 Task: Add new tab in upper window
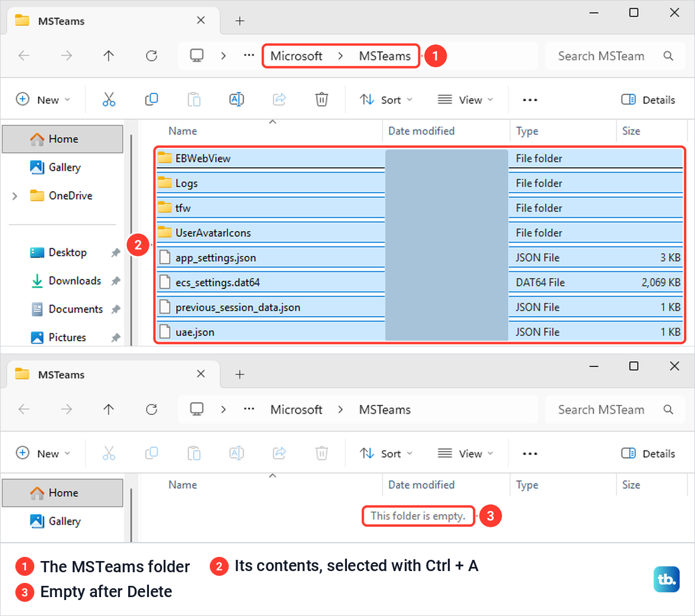point(240,21)
